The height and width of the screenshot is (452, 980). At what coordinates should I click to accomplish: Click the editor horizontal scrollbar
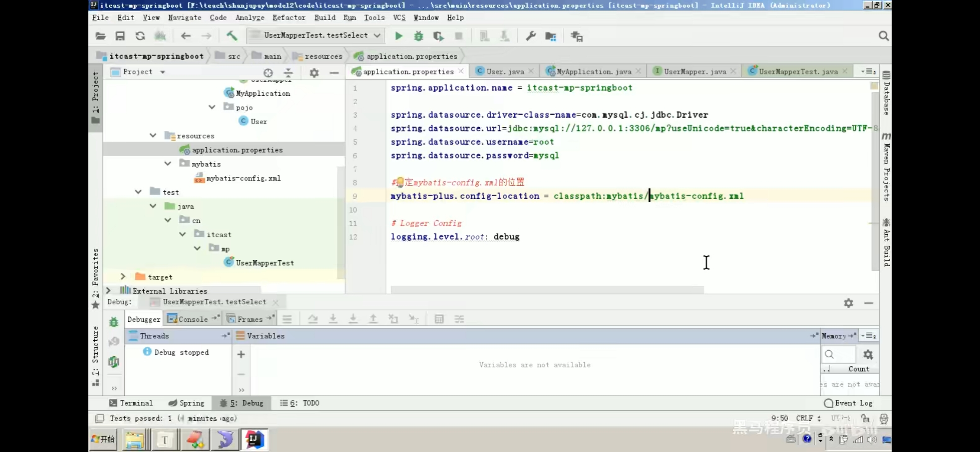pyautogui.click(x=547, y=290)
